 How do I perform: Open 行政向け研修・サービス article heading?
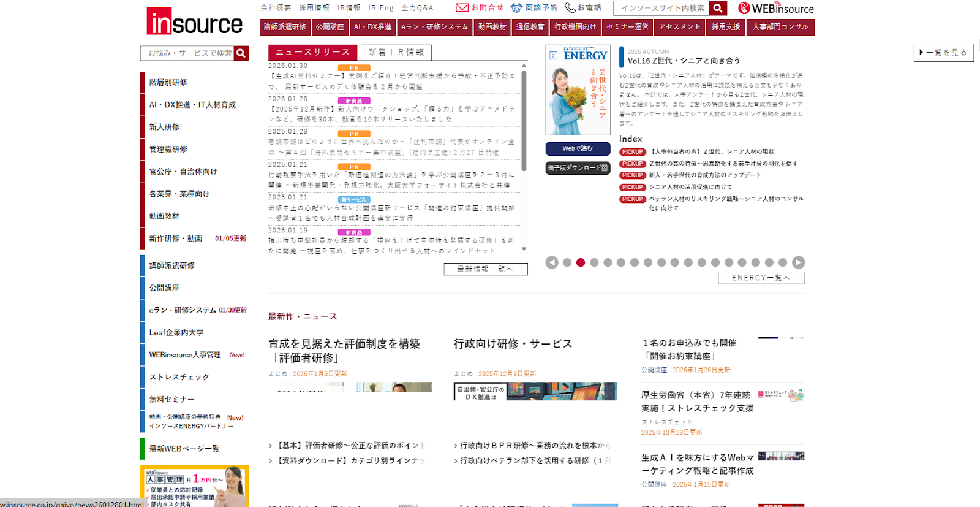pos(513,344)
